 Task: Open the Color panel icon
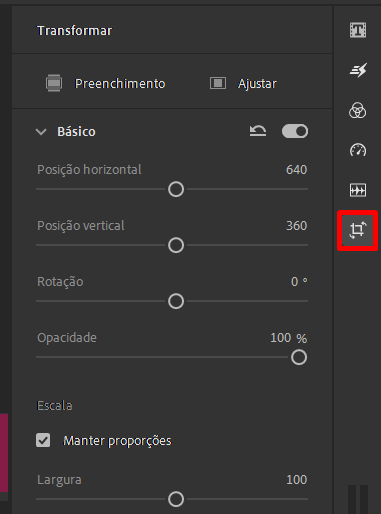(357, 110)
